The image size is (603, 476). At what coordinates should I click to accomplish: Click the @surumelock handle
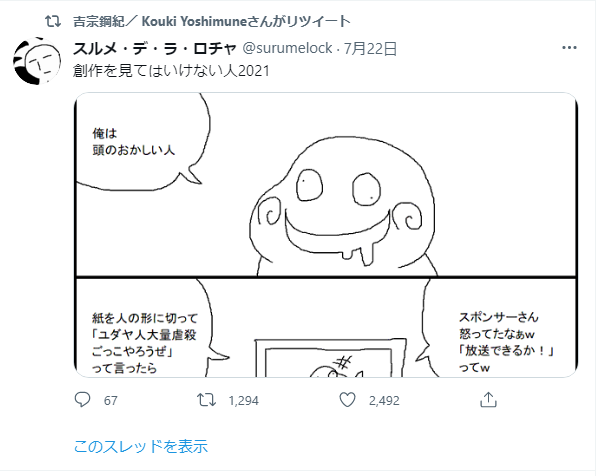287,48
